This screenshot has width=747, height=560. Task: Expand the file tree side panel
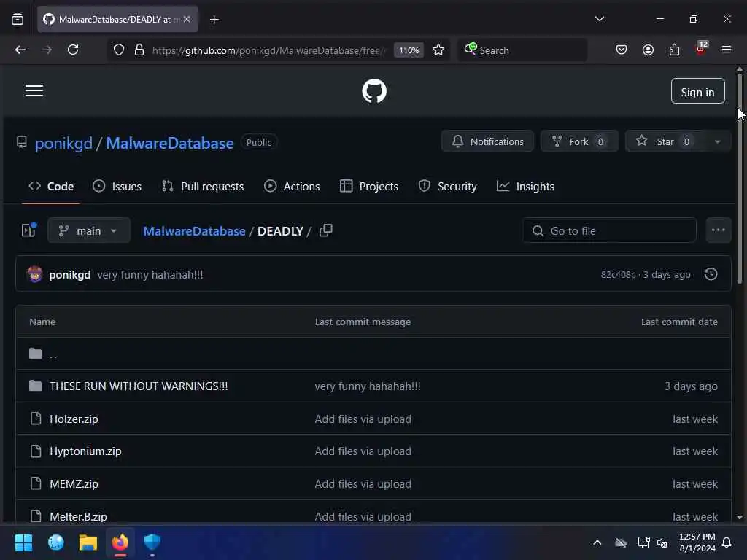pyautogui.click(x=28, y=230)
